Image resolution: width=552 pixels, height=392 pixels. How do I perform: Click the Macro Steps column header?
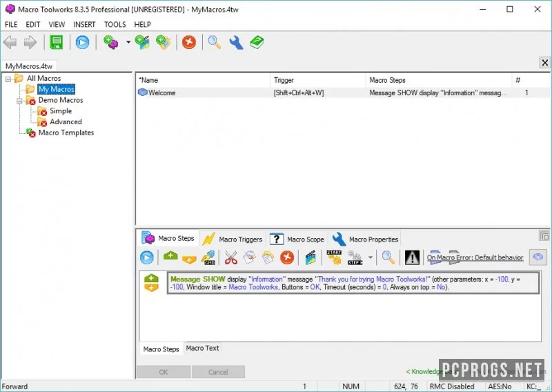coord(439,80)
